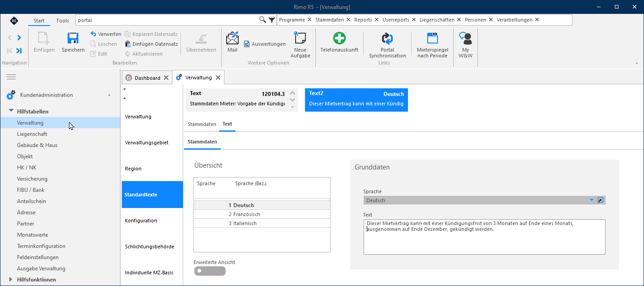Viewport: 644px width, 286px height.
Task: Open My W&W icon
Action: point(465,38)
